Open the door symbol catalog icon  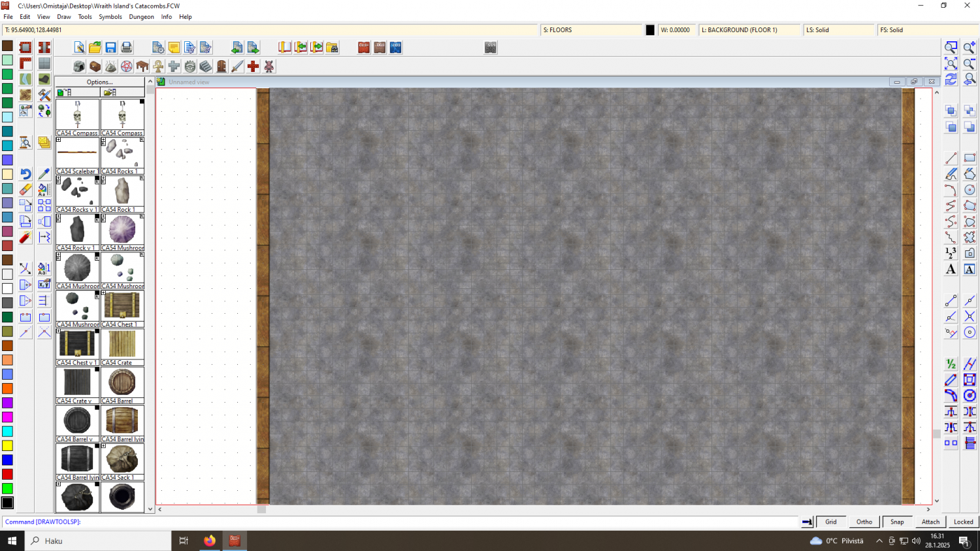[x=221, y=67]
